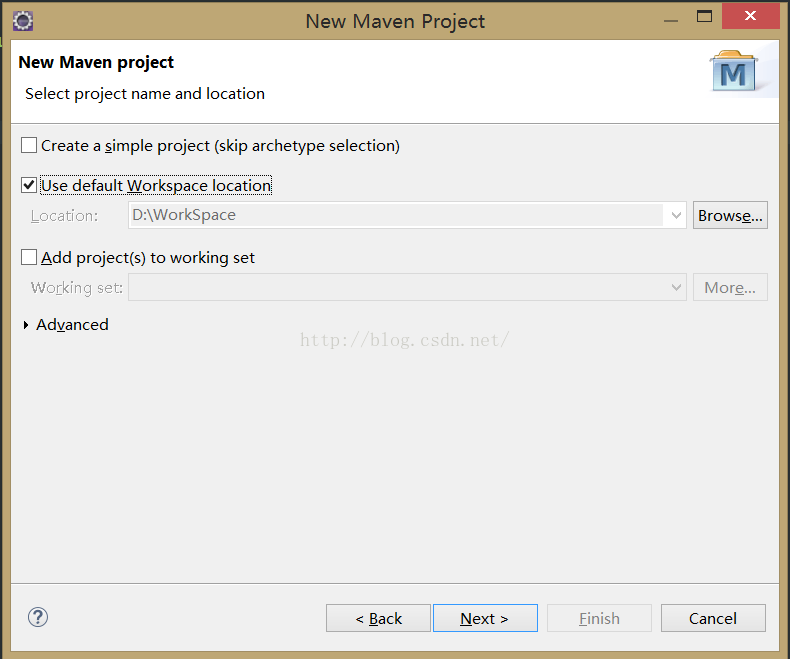
Task: Minimize the New Maven Project window
Action: pyautogui.click(x=671, y=21)
